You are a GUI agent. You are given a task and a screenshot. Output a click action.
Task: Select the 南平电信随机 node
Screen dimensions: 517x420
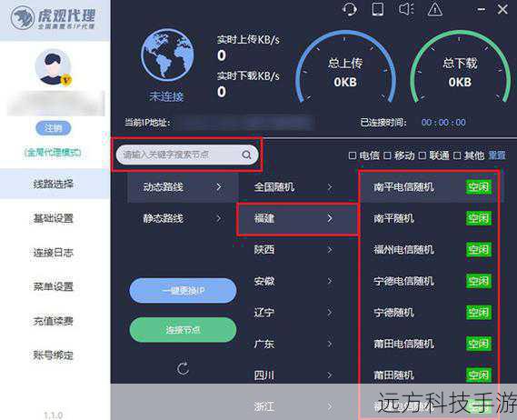pyautogui.click(x=432, y=187)
